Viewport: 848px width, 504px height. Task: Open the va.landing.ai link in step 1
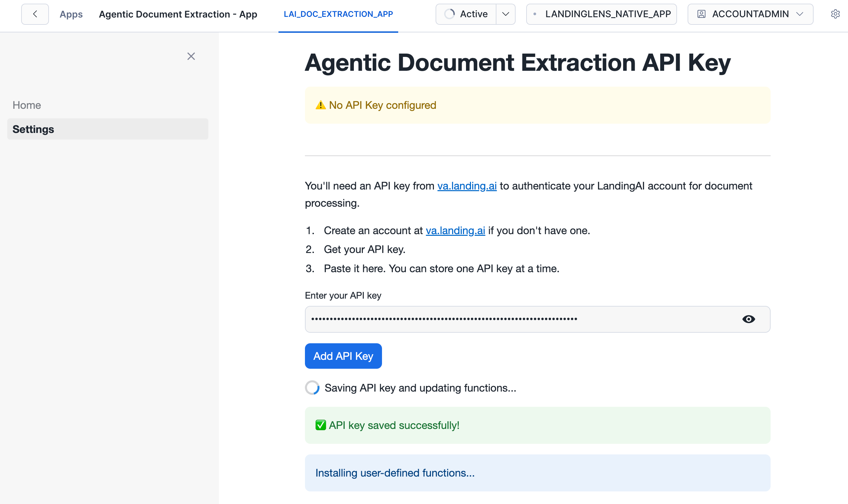(455, 231)
